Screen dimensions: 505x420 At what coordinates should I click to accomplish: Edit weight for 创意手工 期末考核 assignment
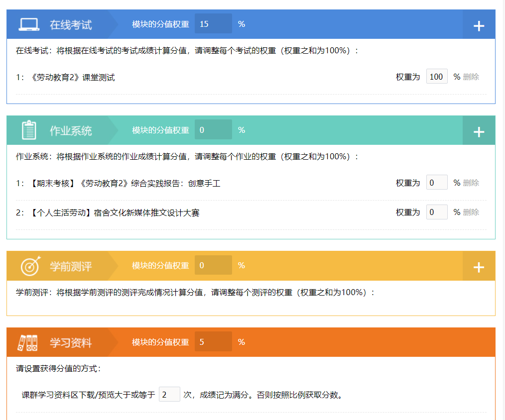pos(437,183)
